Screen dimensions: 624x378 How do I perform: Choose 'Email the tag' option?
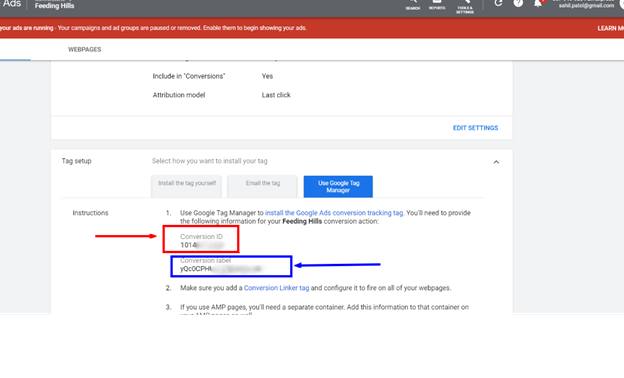(x=263, y=186)
